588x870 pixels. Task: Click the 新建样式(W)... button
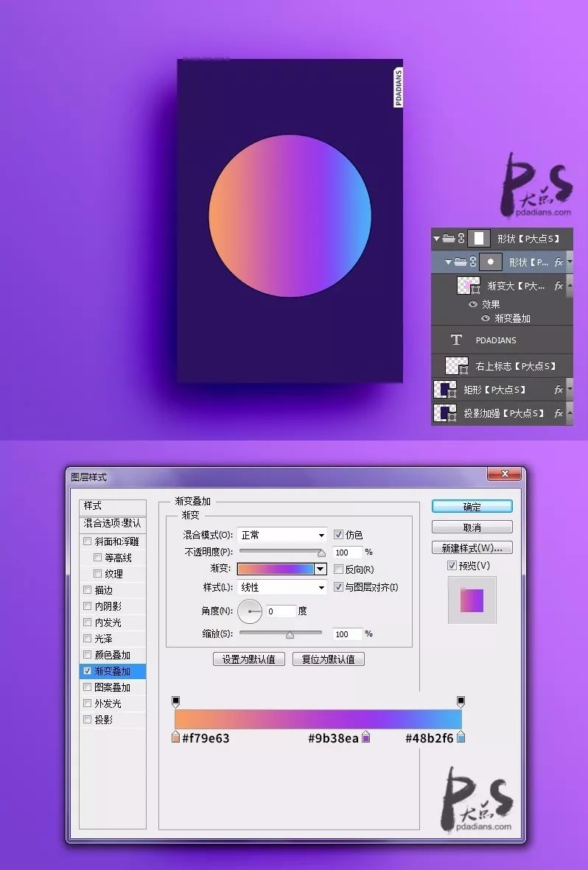click(472, 548)
